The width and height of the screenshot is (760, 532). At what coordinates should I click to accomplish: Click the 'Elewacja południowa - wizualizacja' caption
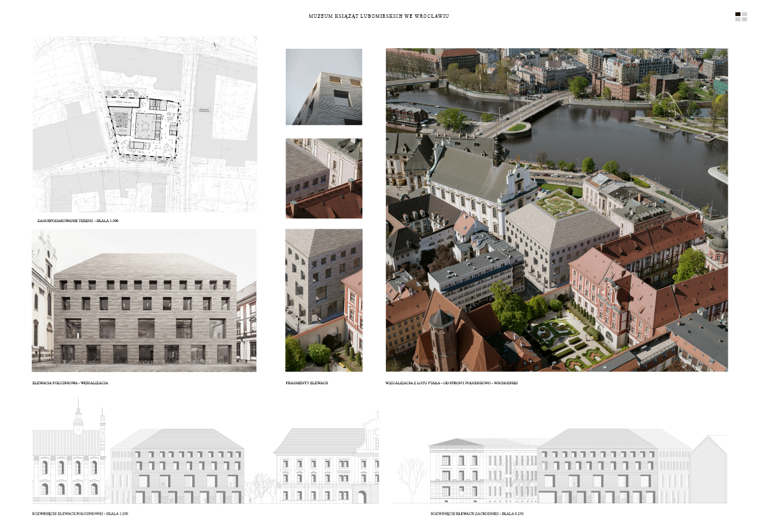pos(70,383)
